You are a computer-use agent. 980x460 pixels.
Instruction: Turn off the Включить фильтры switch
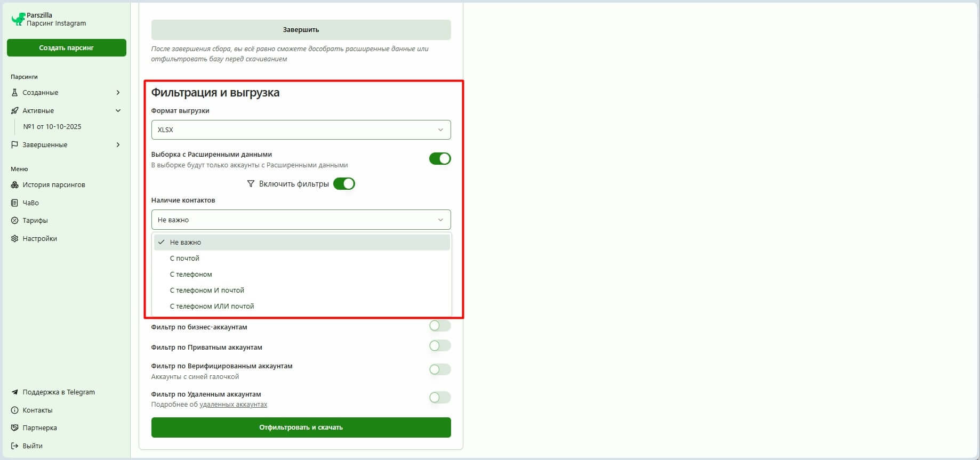[344, 183]
